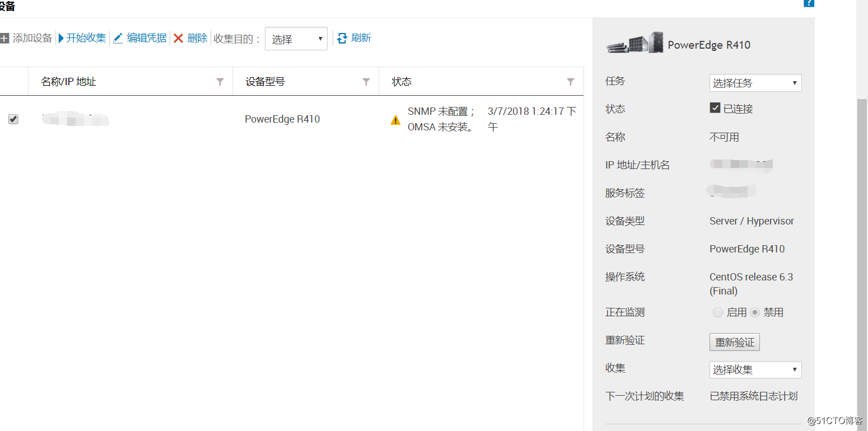Click the 设备型号 PowerEdge R410 panel value
Screen dimensions: 868x431
747,249
